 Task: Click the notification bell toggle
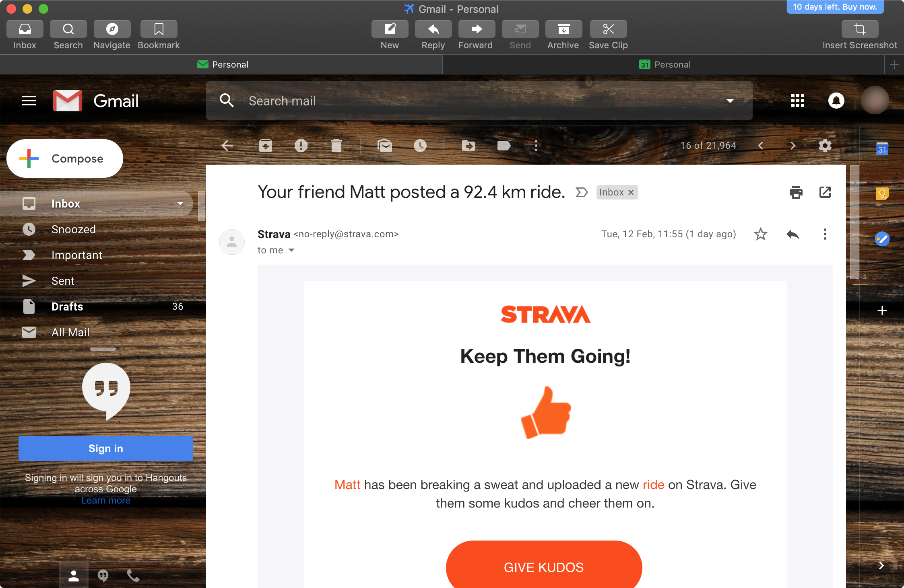tap(836, 101)
